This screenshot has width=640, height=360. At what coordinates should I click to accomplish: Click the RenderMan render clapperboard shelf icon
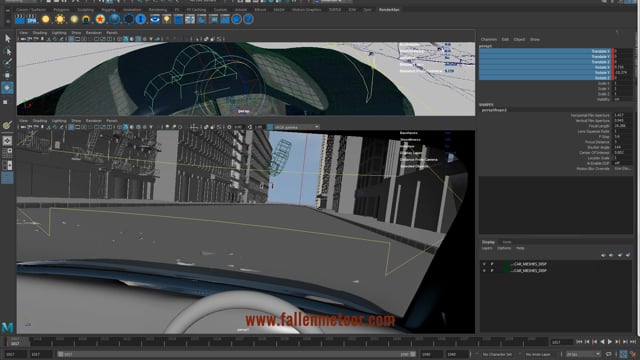(x=20, y=19)
